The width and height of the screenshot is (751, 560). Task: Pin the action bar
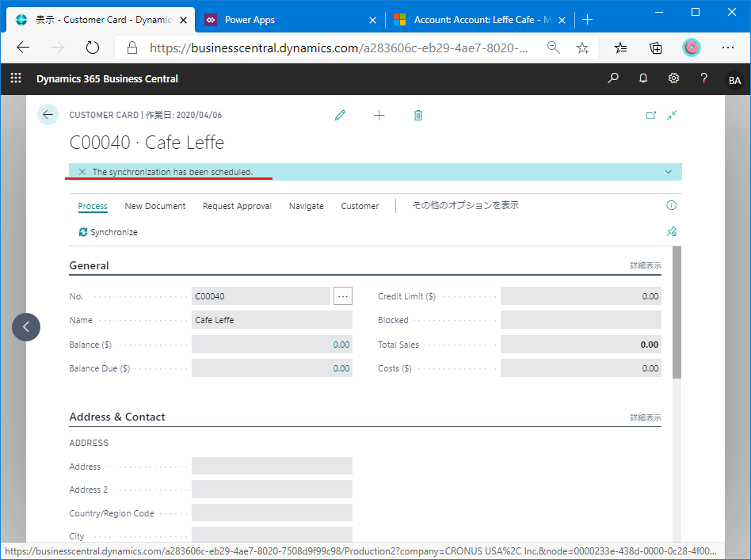click(671, 231)
